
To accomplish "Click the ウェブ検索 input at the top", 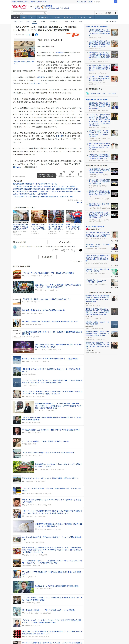I will pos(103,2).
